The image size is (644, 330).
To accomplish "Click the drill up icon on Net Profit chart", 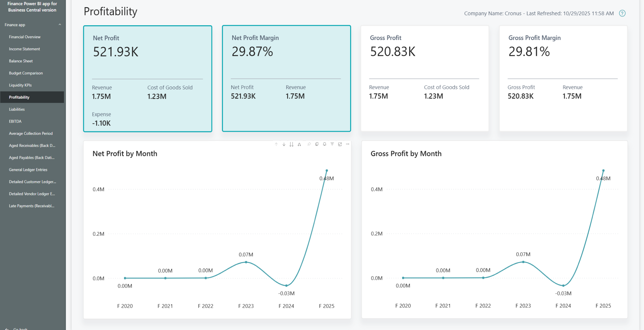I will click(277, 144).
